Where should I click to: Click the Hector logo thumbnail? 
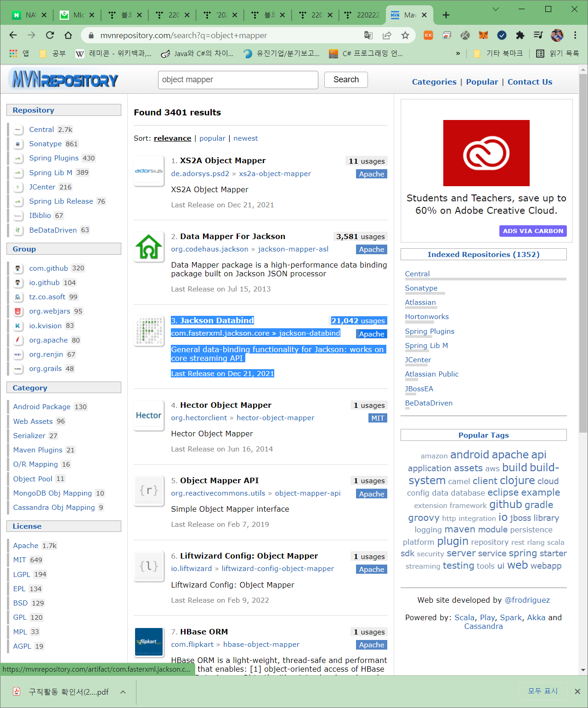(149, 416)
